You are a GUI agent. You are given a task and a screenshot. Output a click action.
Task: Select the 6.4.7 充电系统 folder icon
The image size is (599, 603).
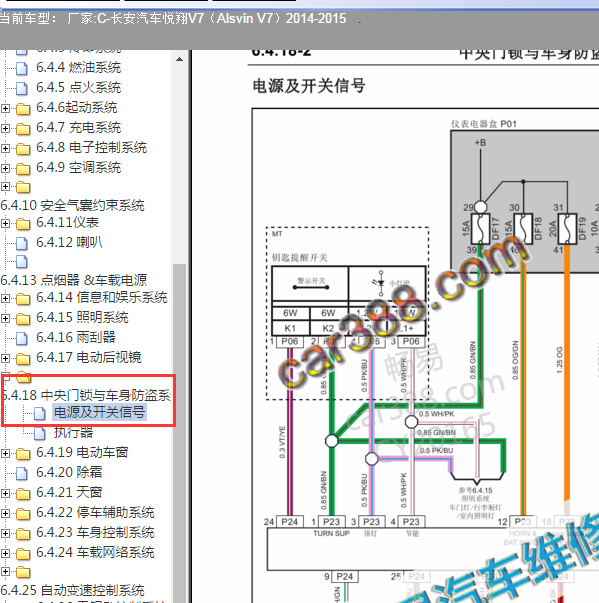click(23, 129)
